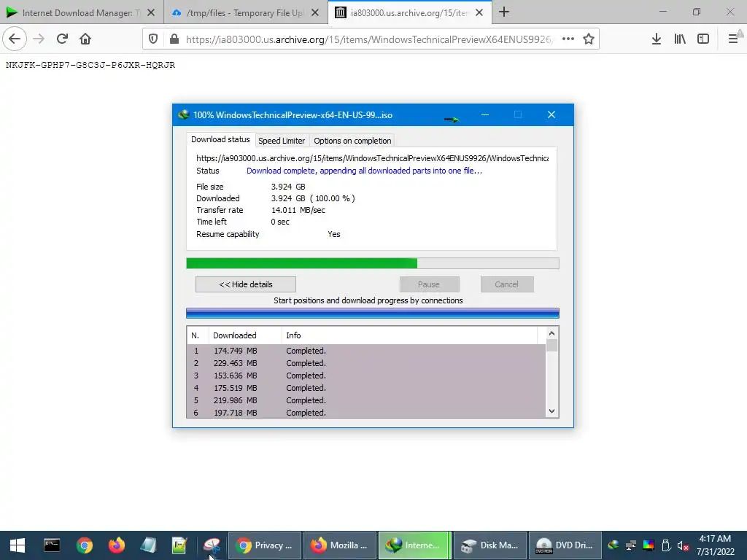Open the Options on completion tab

[352, 141]
